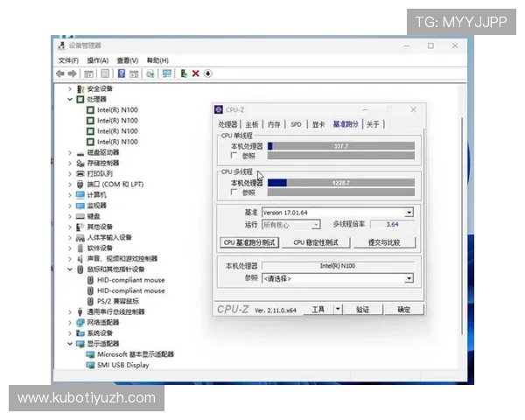Click the 提交与比较 button
The image size is (525, 420).
click(x=384, y=242)
